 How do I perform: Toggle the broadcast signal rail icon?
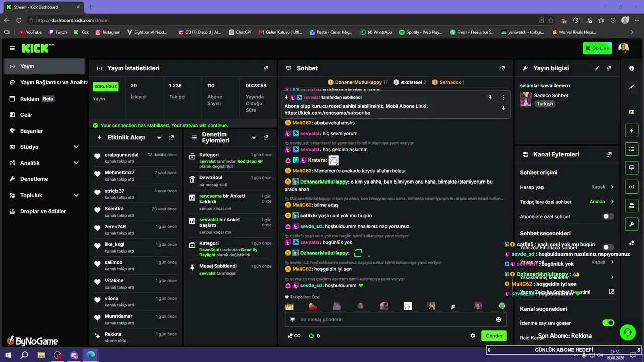point(632,187)
